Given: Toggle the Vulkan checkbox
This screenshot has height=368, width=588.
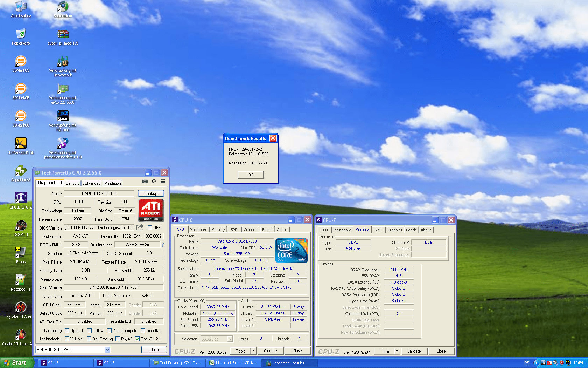Looking at the screenshot, I should point(67,339).
